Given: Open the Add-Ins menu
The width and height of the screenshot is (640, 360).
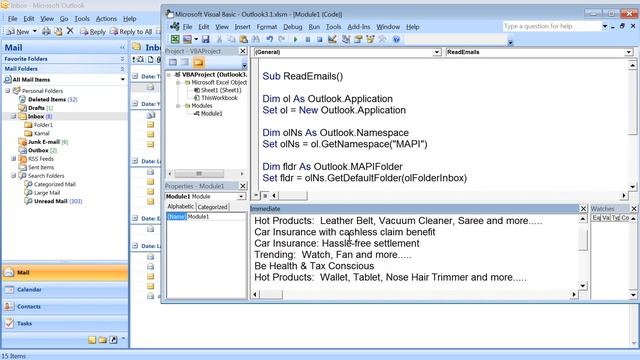Looking at the screenshot, I should [359, 27].
